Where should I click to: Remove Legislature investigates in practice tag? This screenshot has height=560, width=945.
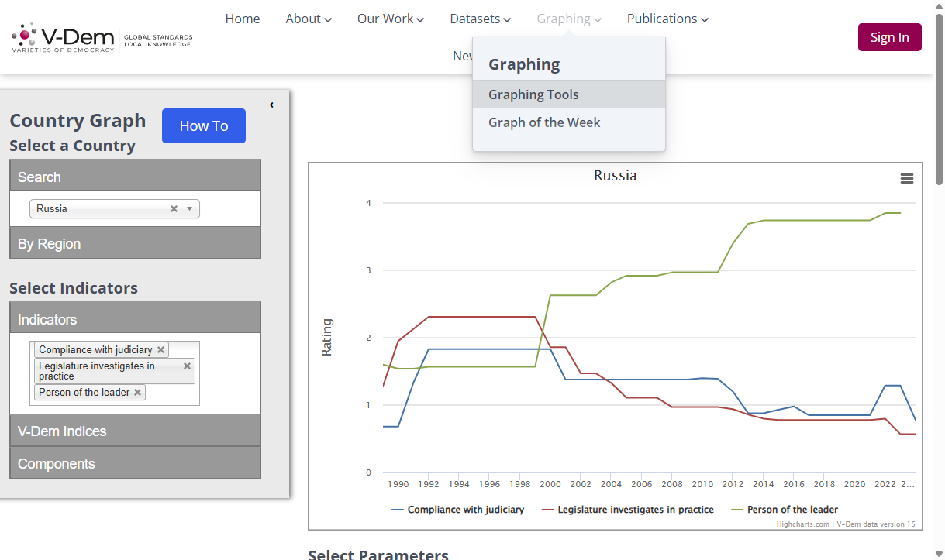[x=187, y=366]
